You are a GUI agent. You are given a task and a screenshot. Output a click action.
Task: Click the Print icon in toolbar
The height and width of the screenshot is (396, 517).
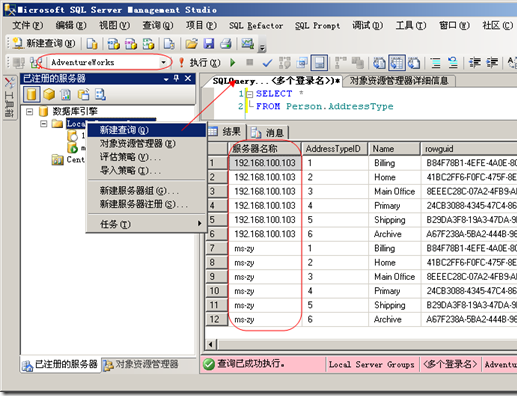tap(226, 44)
